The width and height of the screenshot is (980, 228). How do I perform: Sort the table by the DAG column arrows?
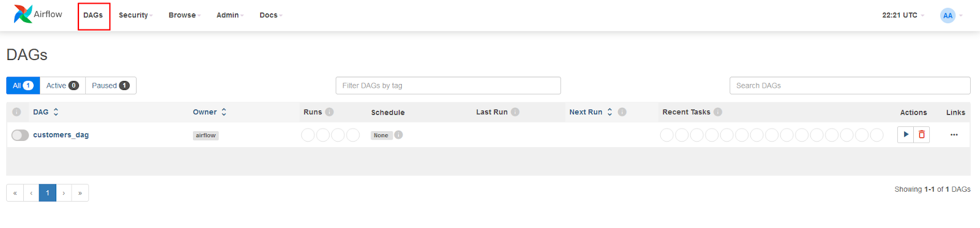click(x=56, y=112)
